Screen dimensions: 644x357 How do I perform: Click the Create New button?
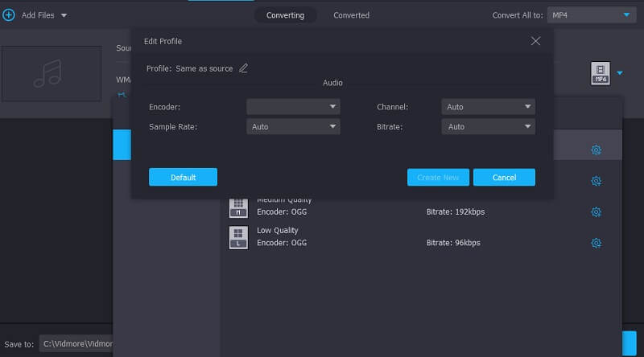pos(438,178)
